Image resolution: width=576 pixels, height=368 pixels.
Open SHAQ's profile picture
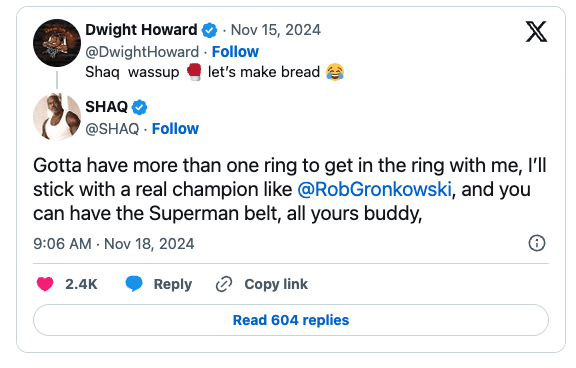pos(57,117)
